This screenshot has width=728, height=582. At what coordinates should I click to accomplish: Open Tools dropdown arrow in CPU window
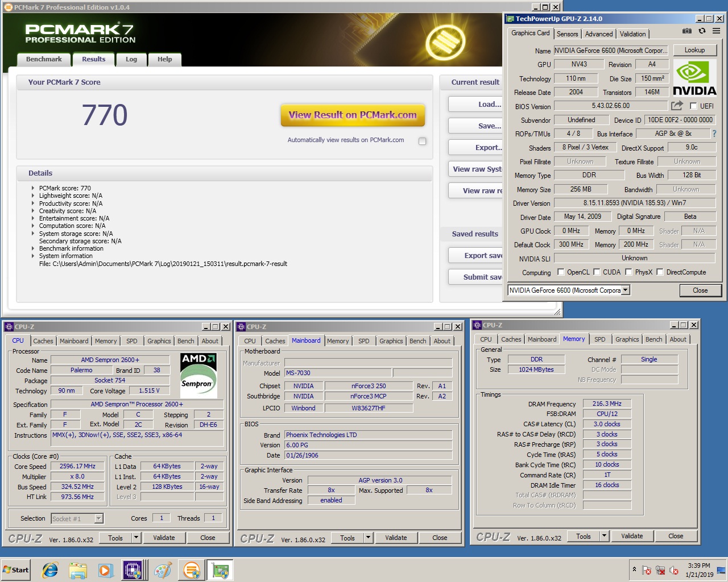pos(136,538)
